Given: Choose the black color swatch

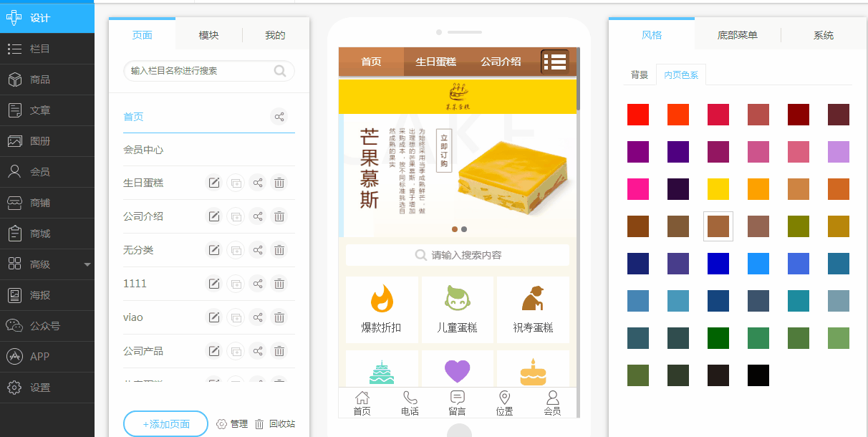Looking at the screenshot, I should pyautogui.click(x=758, y=375).
